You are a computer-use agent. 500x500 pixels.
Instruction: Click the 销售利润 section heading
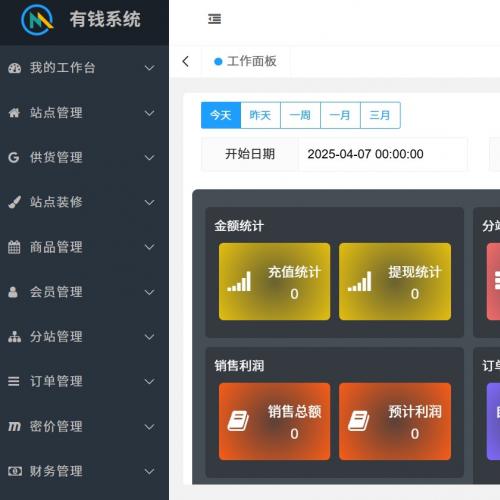pyautogui.click(x=239, y=366)
